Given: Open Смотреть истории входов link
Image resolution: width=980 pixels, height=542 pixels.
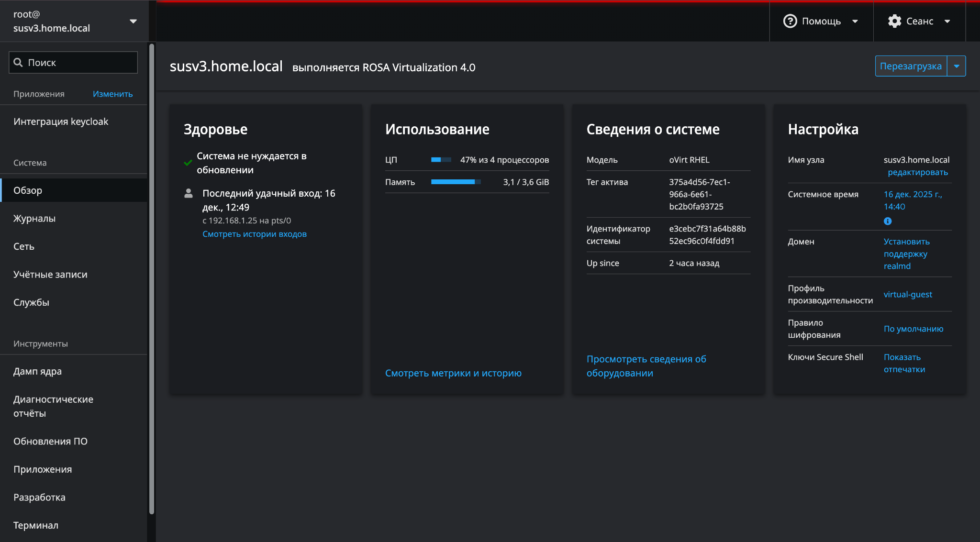Looking at the screenshot, I should point(254,234).
